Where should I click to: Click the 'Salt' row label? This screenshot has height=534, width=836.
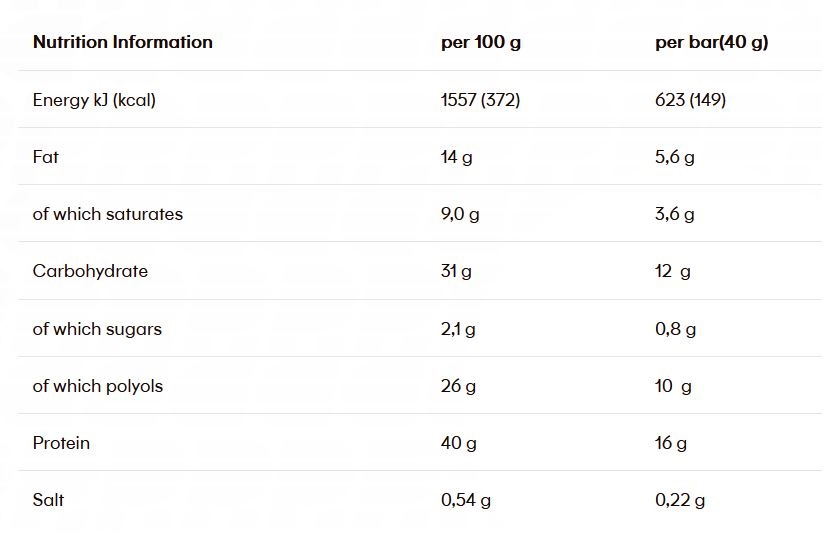click(49, 500)
